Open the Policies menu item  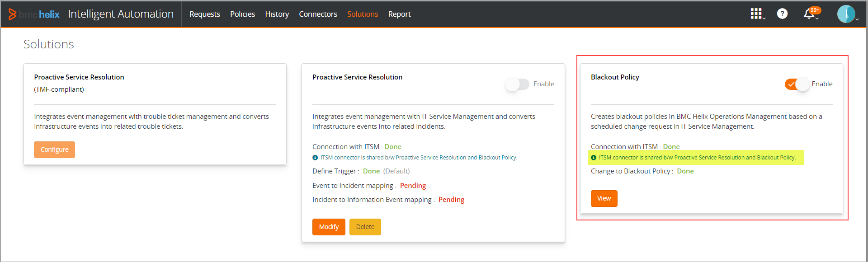click(x=242, y=14)
